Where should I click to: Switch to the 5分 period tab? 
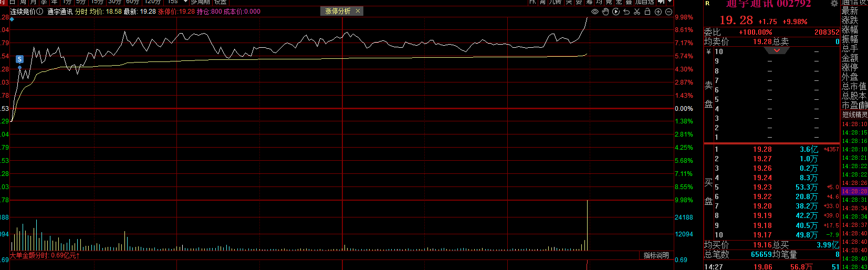[80, 2]
